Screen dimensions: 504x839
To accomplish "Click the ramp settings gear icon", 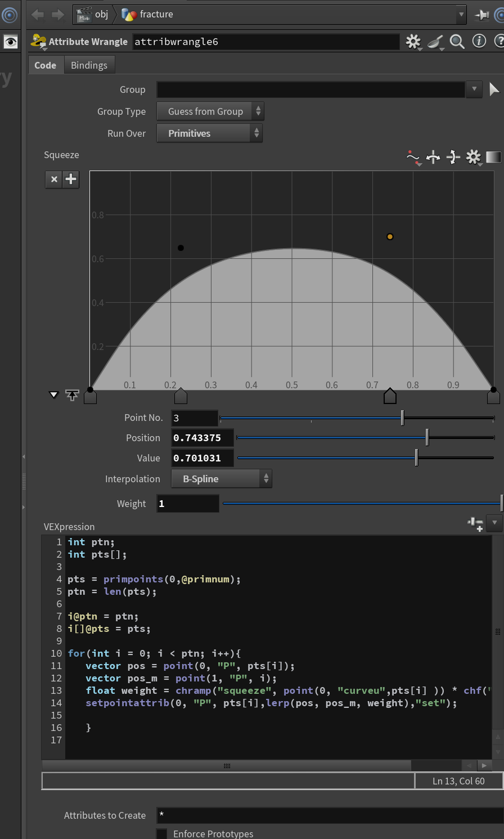I will [474, 157].
